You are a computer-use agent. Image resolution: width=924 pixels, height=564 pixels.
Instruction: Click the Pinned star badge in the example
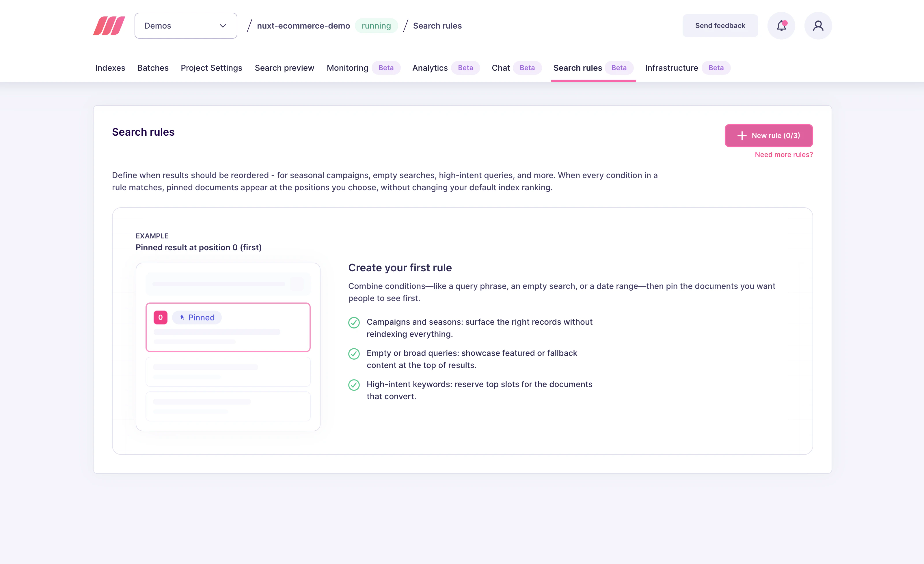pyautogui.click(x=197, y=317)
